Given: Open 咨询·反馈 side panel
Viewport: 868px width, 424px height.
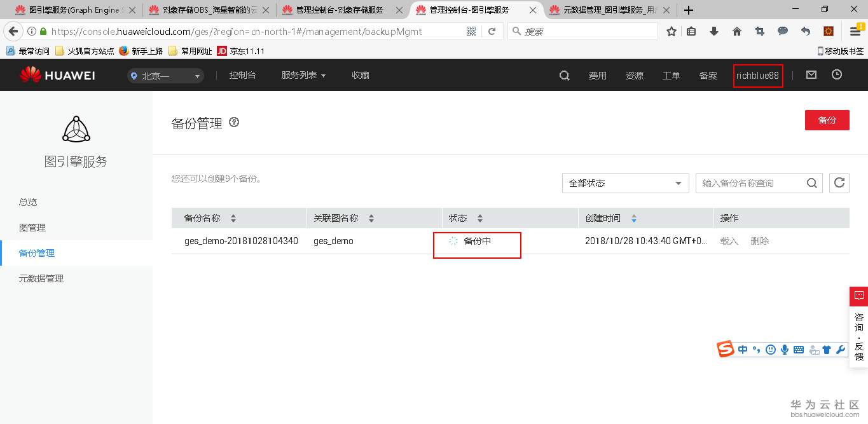Looking at the screenshot, I should (858, 337).
